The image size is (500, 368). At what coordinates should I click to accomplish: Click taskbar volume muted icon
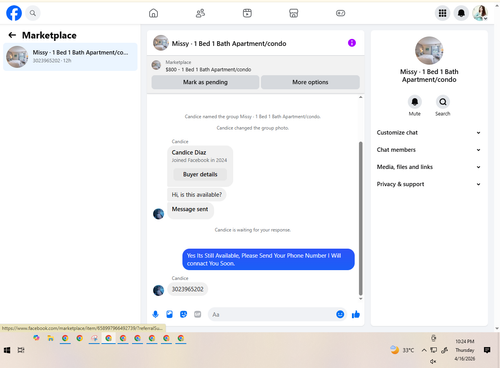[433, 361]
